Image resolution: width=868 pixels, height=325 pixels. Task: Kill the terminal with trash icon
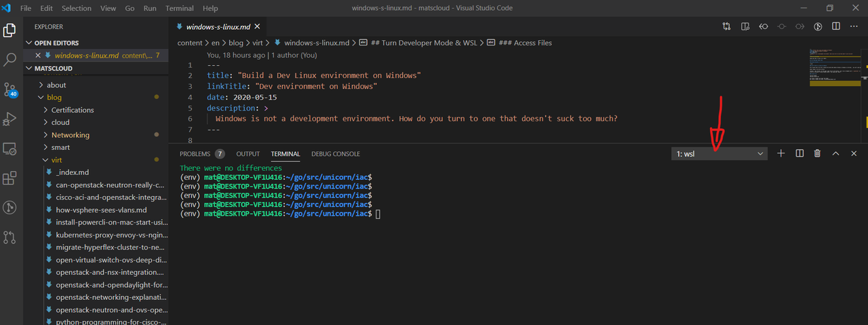pyautogui.click(x=817, y=153)
